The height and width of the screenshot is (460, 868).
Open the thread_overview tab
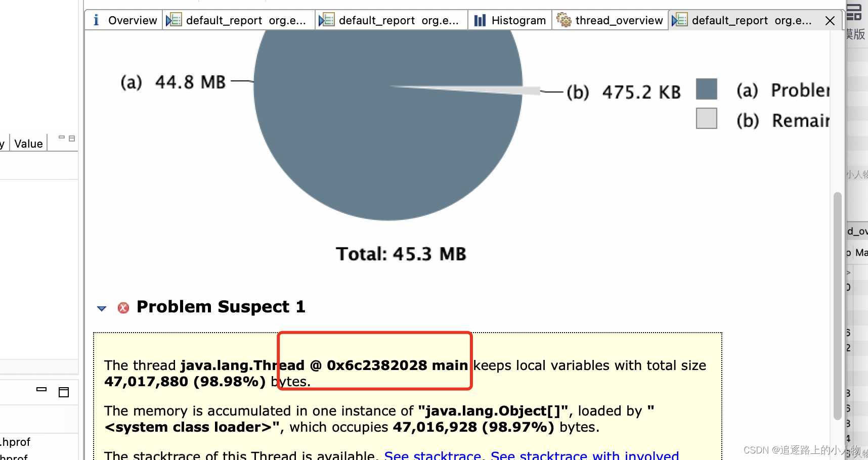pyautogui.click(x=610, y=20)
